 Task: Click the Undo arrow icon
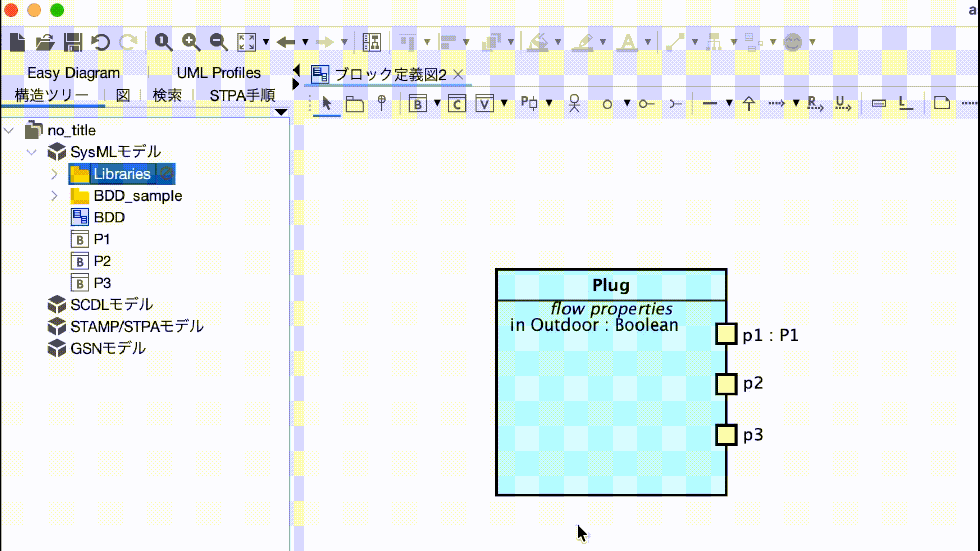101,42
